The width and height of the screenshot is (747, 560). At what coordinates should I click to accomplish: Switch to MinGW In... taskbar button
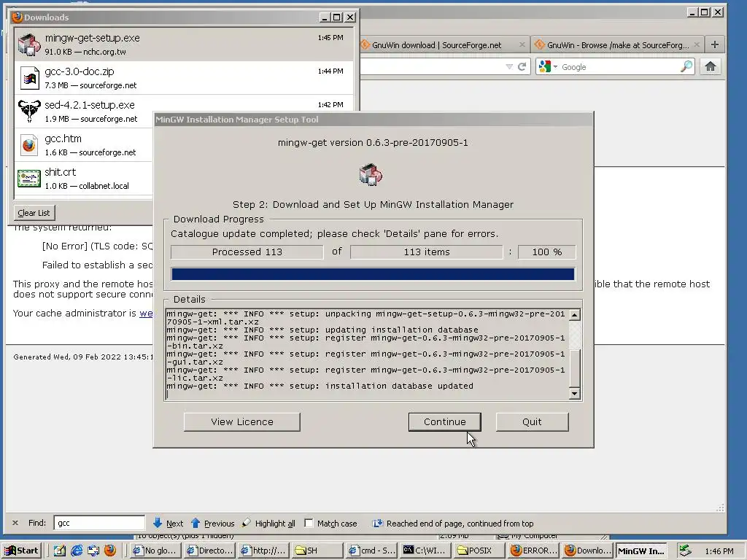[x=642, y=551]
